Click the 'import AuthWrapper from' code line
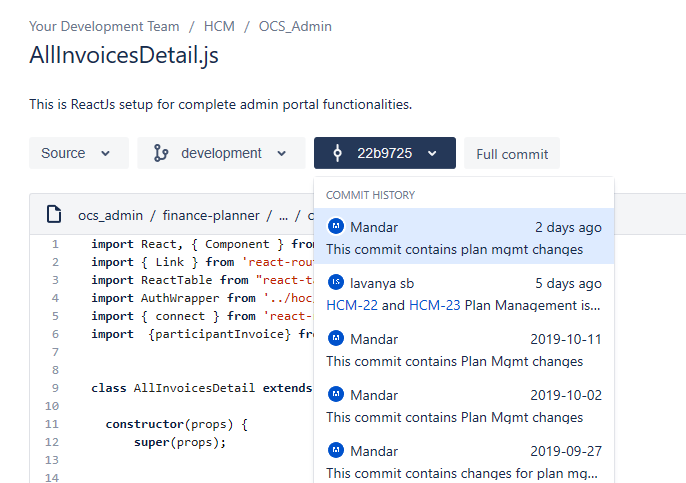The image size is (686, 483). click(202, 298)
